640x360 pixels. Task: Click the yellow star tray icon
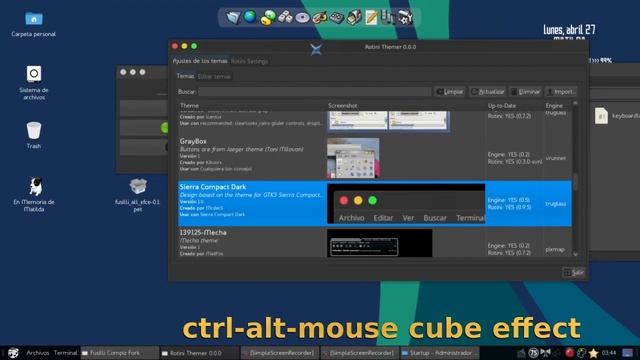click(593, 353)
